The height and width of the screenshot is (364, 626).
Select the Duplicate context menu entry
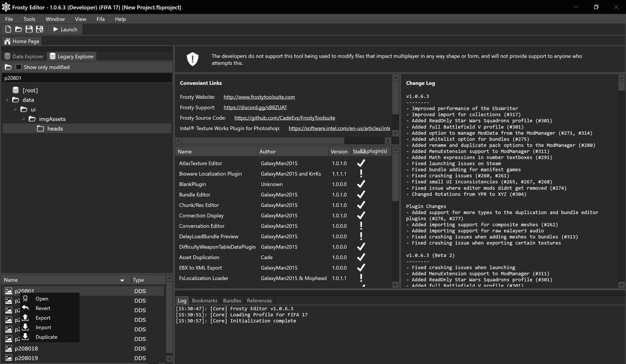(x=46, y=337)
